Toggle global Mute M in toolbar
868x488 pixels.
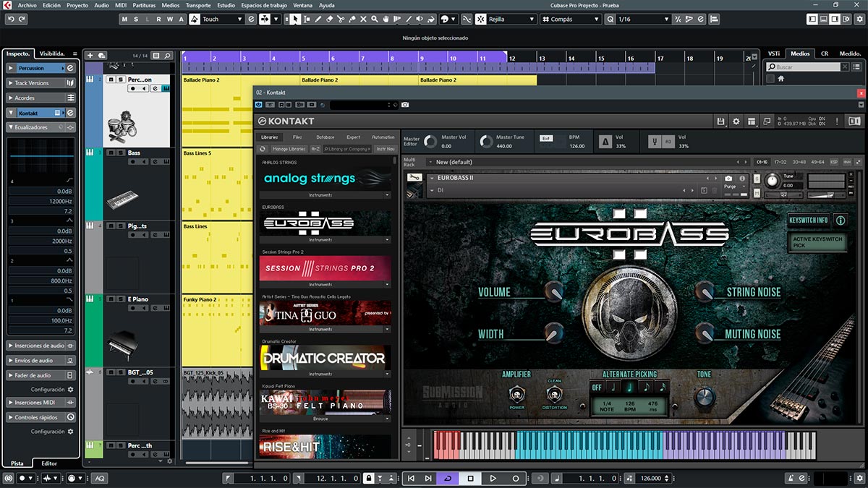[125, 20]
